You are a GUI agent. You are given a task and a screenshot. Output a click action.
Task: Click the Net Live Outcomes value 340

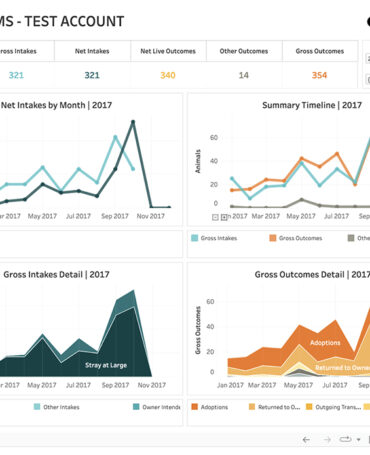(x=168, y=75)
